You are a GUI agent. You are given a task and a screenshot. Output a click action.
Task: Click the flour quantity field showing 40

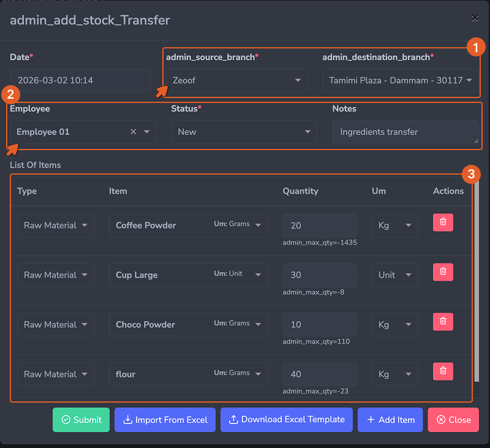pos(320,374)
